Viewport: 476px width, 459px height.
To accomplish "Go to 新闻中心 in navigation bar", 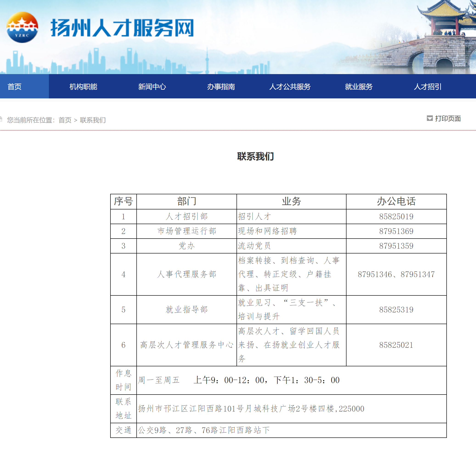I will tap(152, 87).
